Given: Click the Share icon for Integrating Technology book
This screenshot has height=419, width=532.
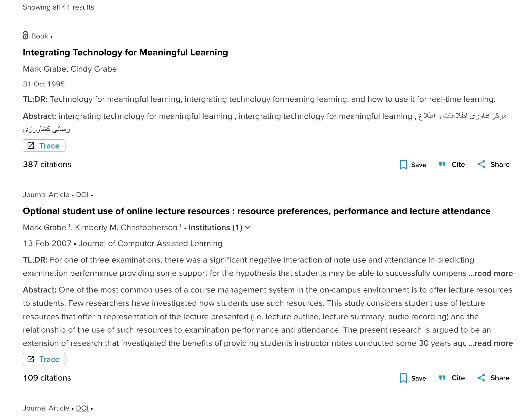Looking at the screenshot, I should tap(481, 164).
